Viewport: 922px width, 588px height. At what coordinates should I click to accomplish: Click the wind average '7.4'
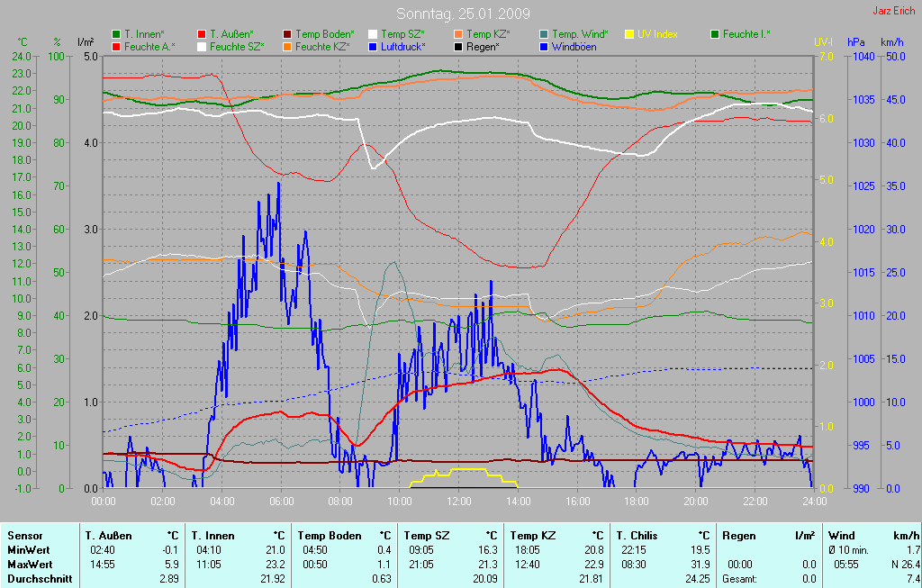click(x=913, y=579)
